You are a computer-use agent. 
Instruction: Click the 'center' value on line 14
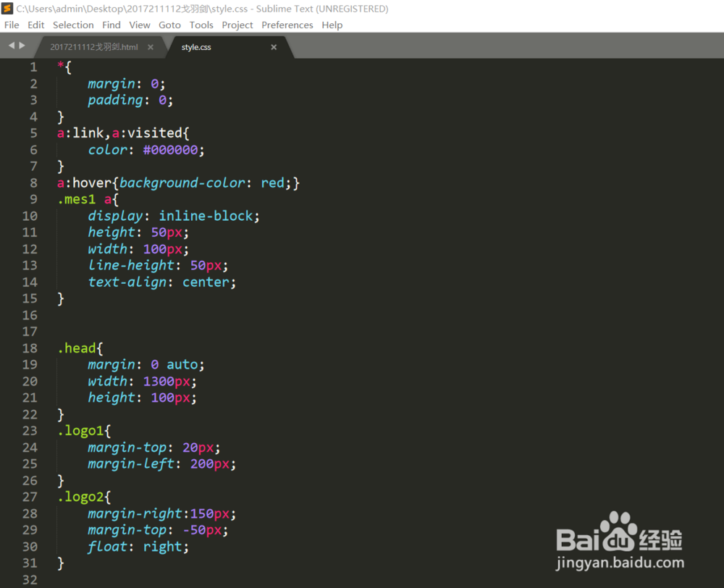pyautogui.click(x=206, y=282)
